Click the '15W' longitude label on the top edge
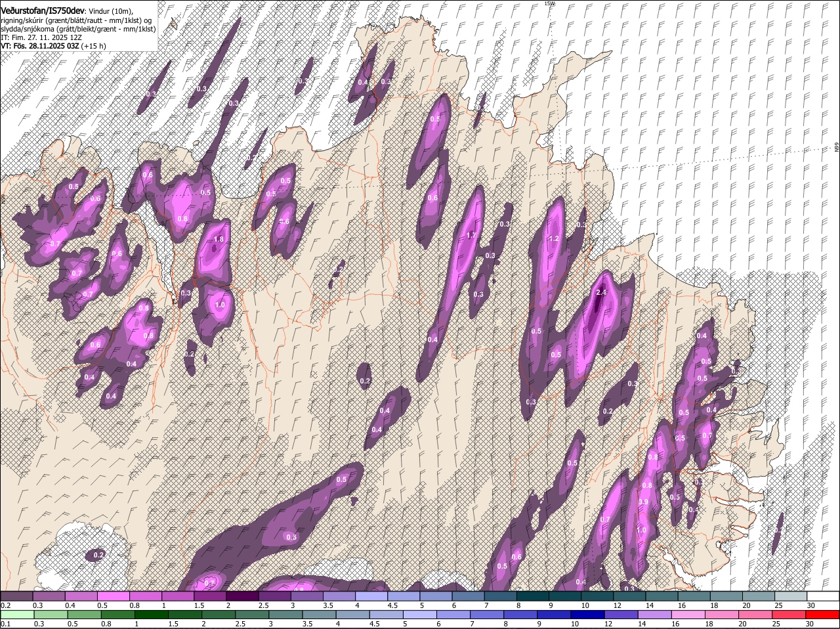Image resolution: width=840 pixels, height=629 pixels. pos(549,3)
